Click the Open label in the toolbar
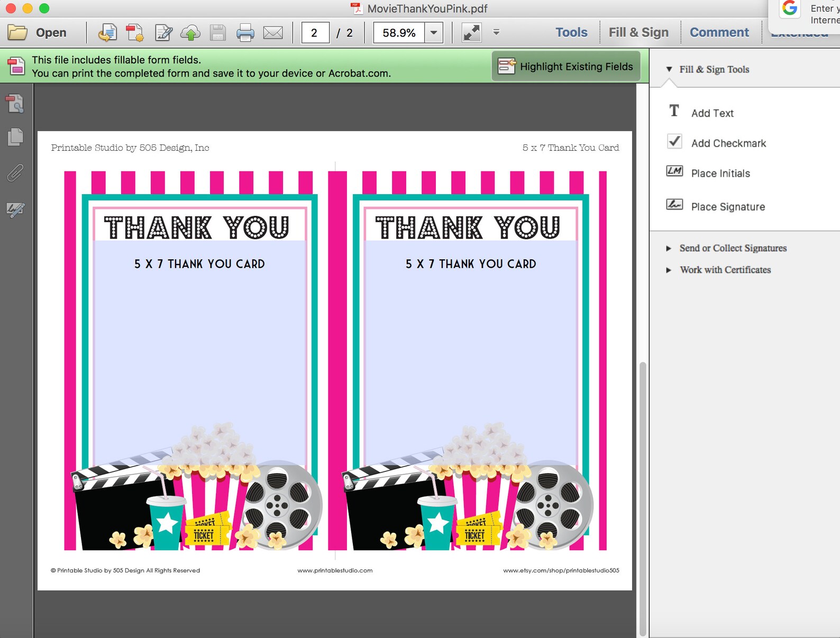This screenshot has width=840, height=638. [51, 33]
